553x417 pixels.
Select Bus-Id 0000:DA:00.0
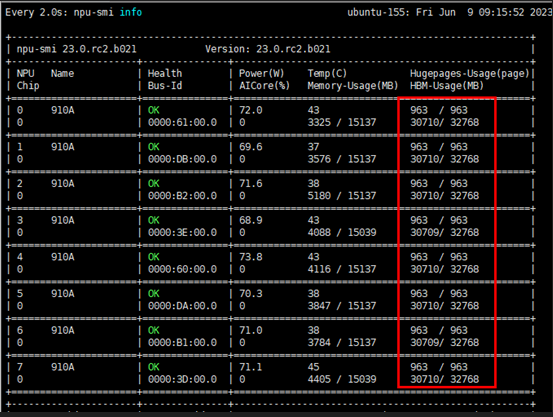click(x=182, y=306)
